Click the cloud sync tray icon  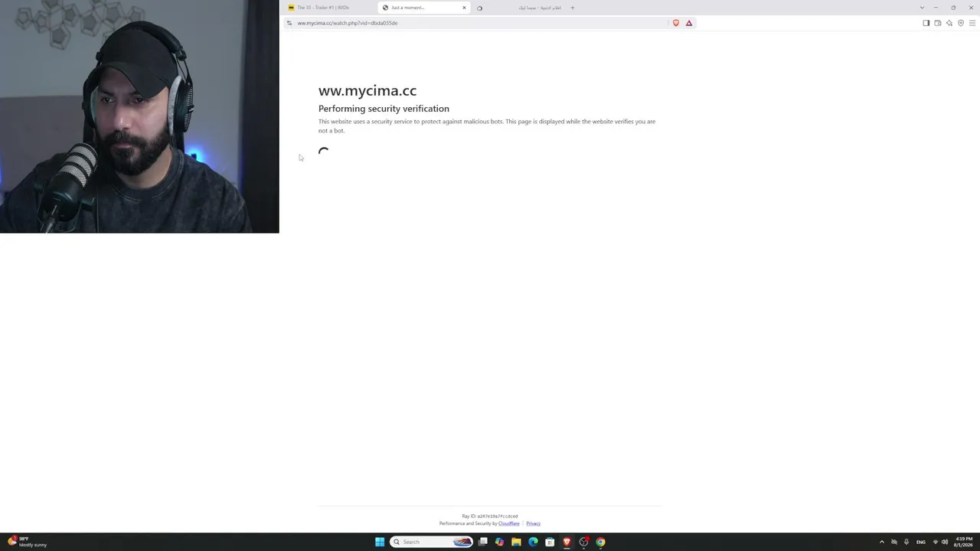point(894,542)
